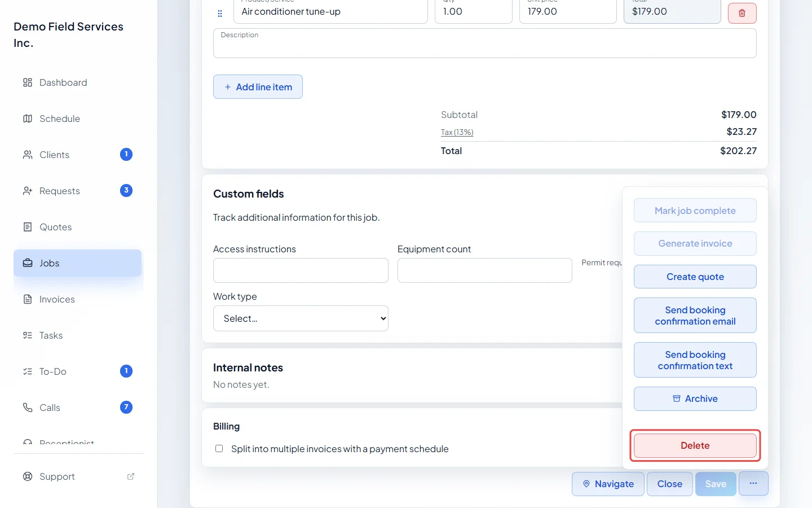812x508 pixels.
Task: Click the Description text field
Action: point(485,43)
